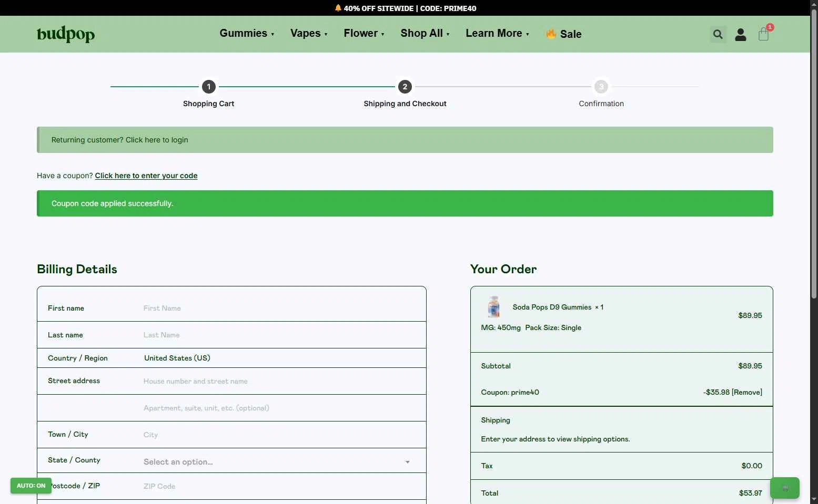Open the shopping bag cart icon
This screenshot has height=504, width=818.
pyautogui.click(x=764, y=35)
